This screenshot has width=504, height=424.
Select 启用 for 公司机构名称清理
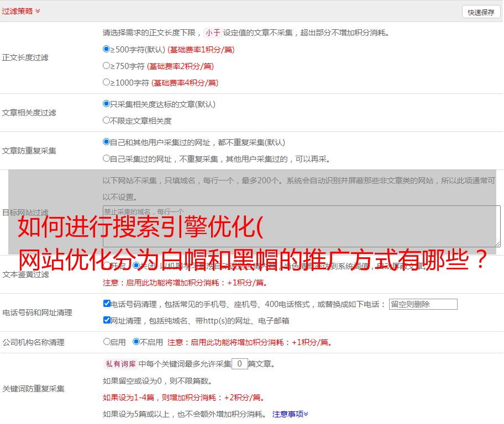click(x=107, y=341)
